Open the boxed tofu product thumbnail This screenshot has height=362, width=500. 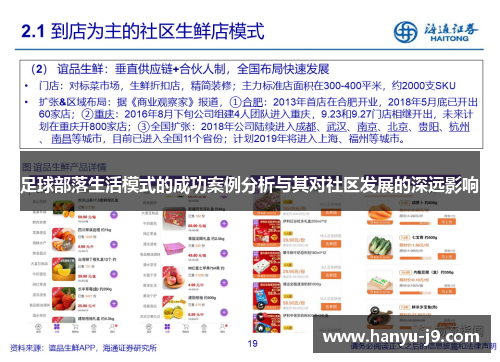point(380,282)
